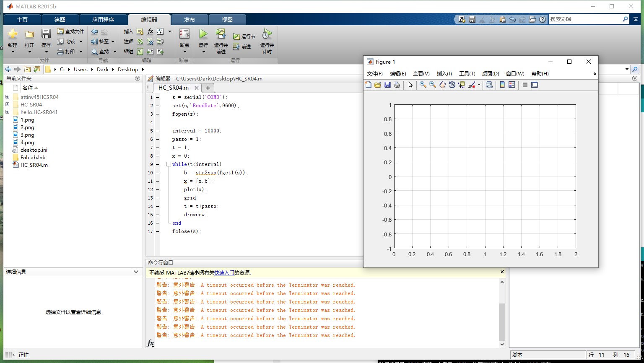The height and width of the screenshot is (363, 644).
Task: Open the New (新建) dropdown arrow
Action: (x=13, y=52)
